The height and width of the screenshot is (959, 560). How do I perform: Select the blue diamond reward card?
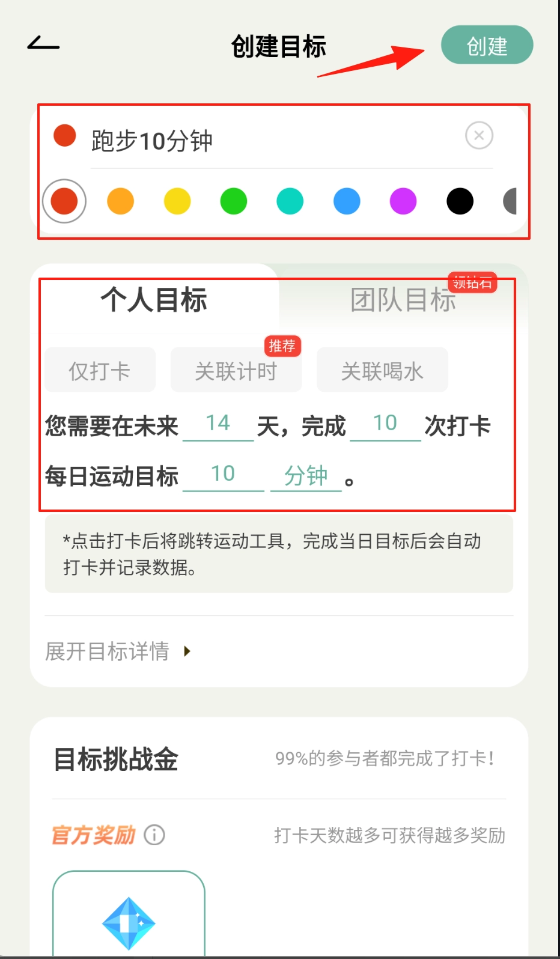(129, 914)
